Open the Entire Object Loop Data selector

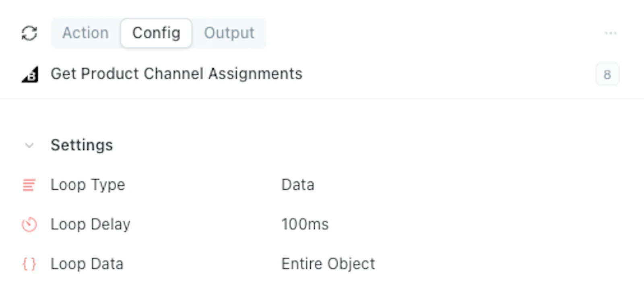point(328,264)
